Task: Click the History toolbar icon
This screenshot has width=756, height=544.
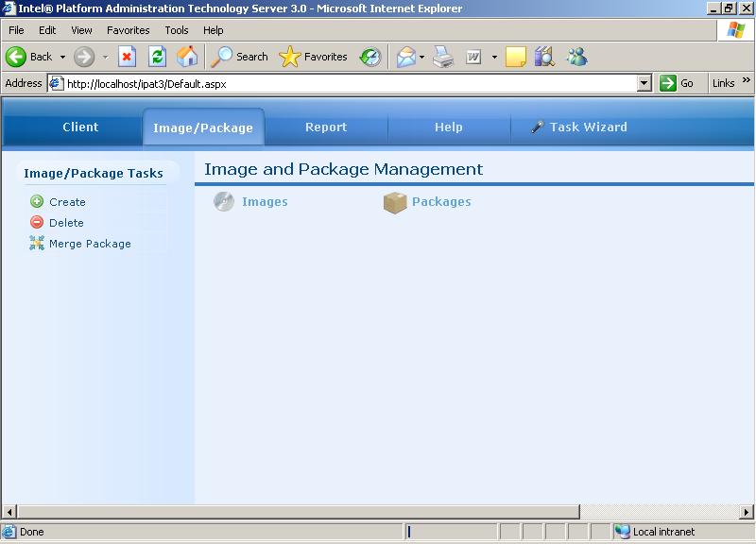Action: point(370,57)
